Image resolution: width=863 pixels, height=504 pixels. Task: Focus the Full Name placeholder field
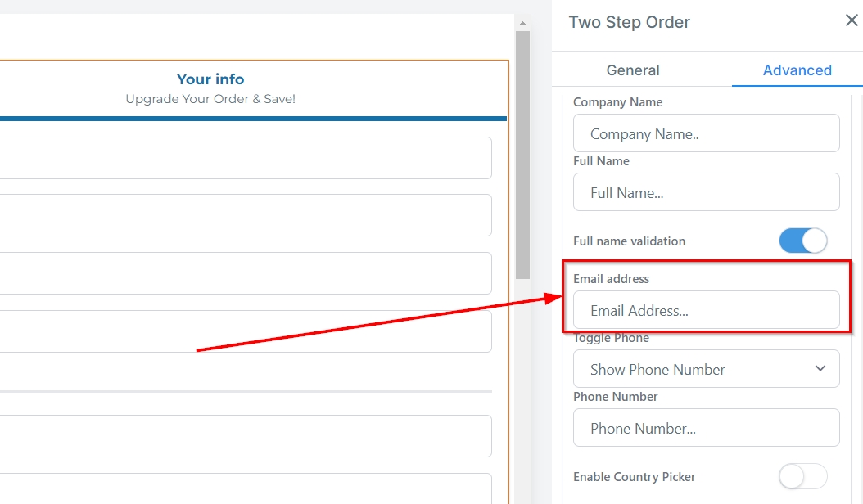(x=706, y=192)
